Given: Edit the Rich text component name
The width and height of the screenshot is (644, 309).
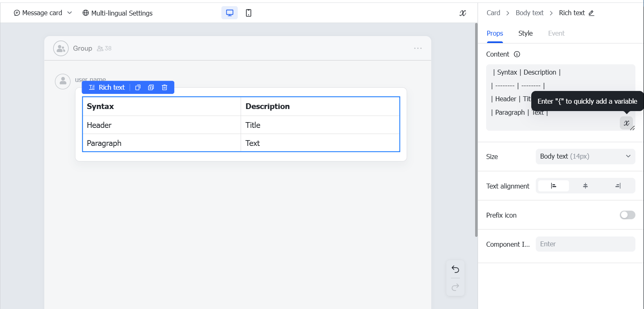Looking at the screenshot, I should pos(591,13).
